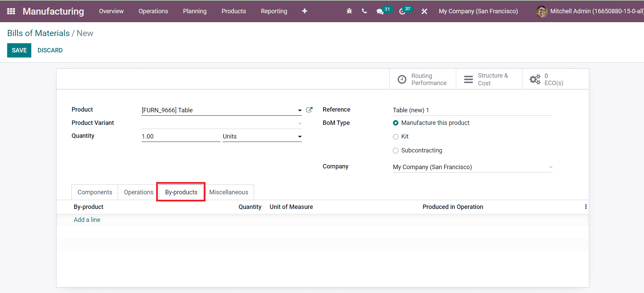644x293 pixels.
Task: Select Manufacture this product radio
Action: click(396, 123)
